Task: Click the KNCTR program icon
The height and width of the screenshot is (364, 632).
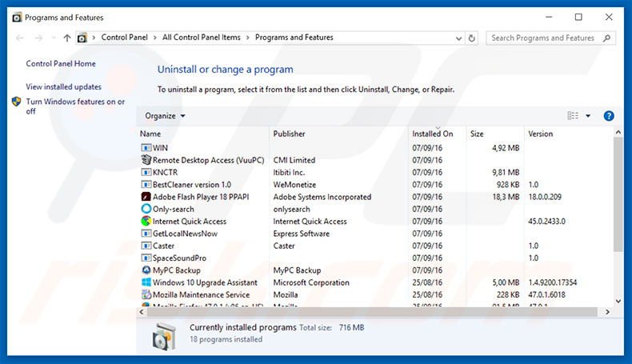Action: (146, 172)
